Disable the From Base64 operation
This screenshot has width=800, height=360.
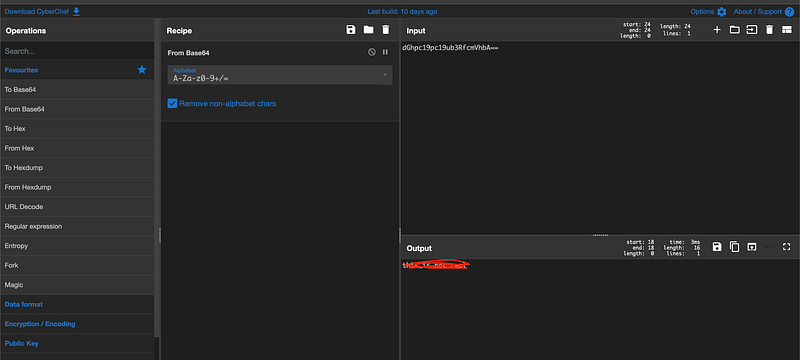372,53
